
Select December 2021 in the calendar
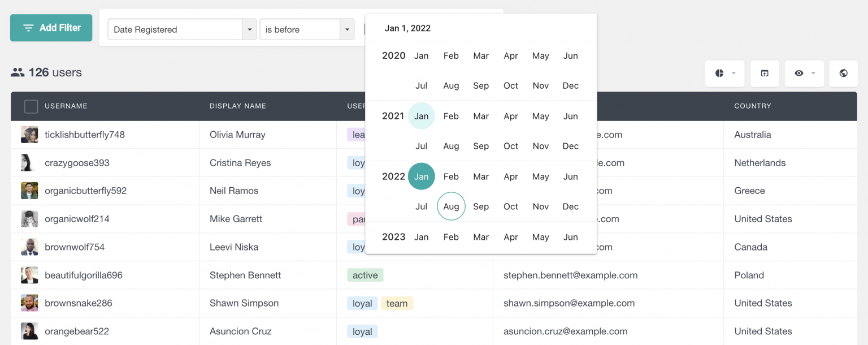point(570,146)
